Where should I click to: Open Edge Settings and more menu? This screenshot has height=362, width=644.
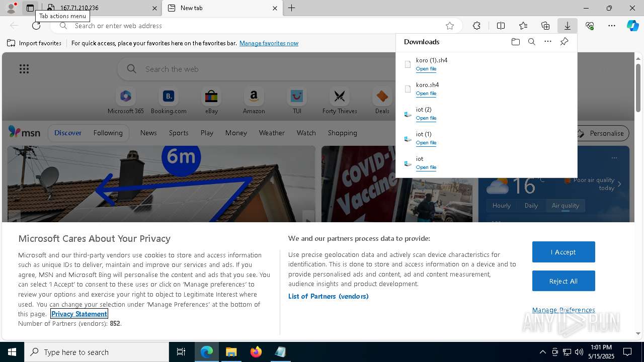click(x=612, y=26)
